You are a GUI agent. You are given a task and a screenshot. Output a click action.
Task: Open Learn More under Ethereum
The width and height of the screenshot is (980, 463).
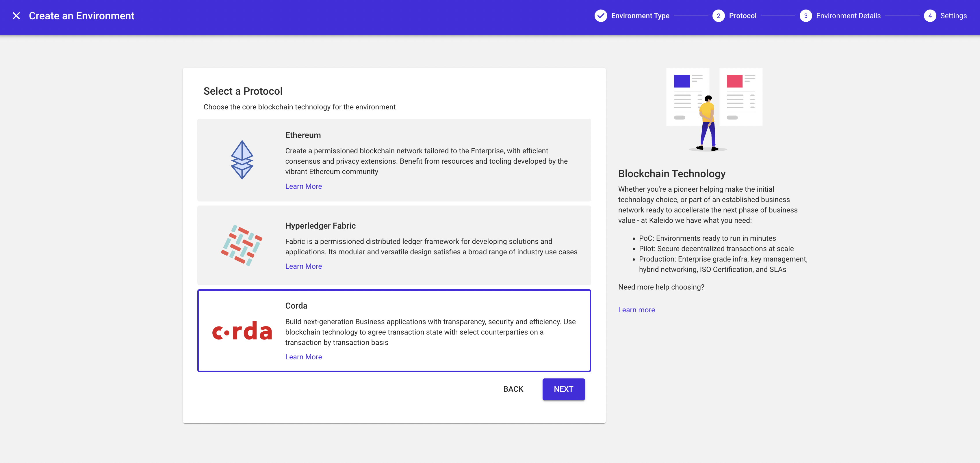pyautogui.click(x=303, y=186)
